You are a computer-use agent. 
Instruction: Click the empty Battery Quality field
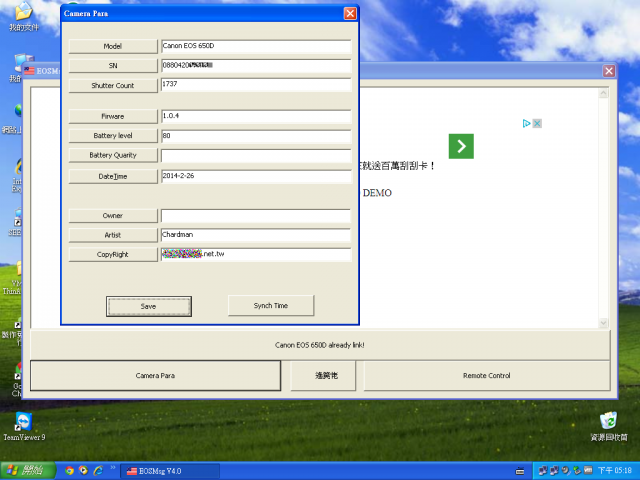click(x=256, y=156)
